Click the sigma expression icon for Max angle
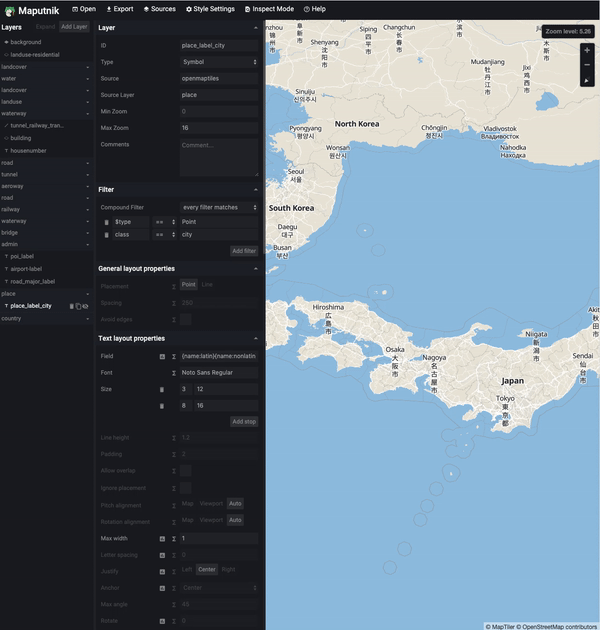 pyautogui.click(x=174, y=605)
